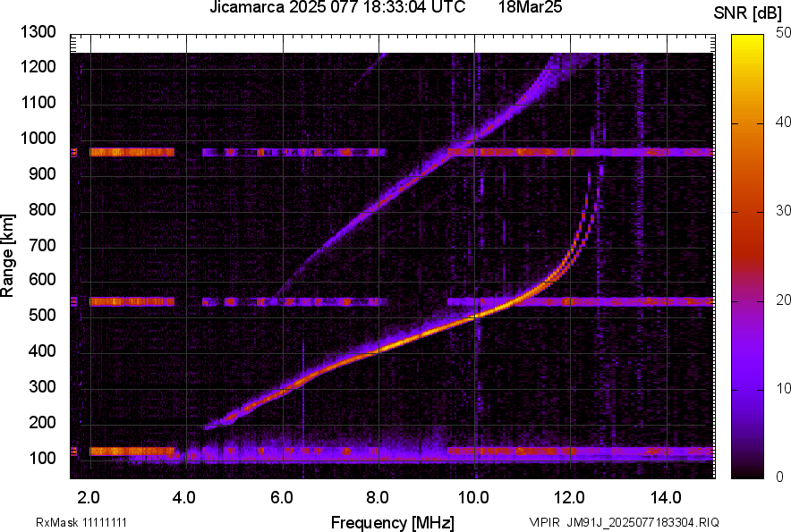Image resolution: width=791 pixels, height=532 pixels.
Task: Click the 8.0 frequency tick label
Action: (378, 498)
